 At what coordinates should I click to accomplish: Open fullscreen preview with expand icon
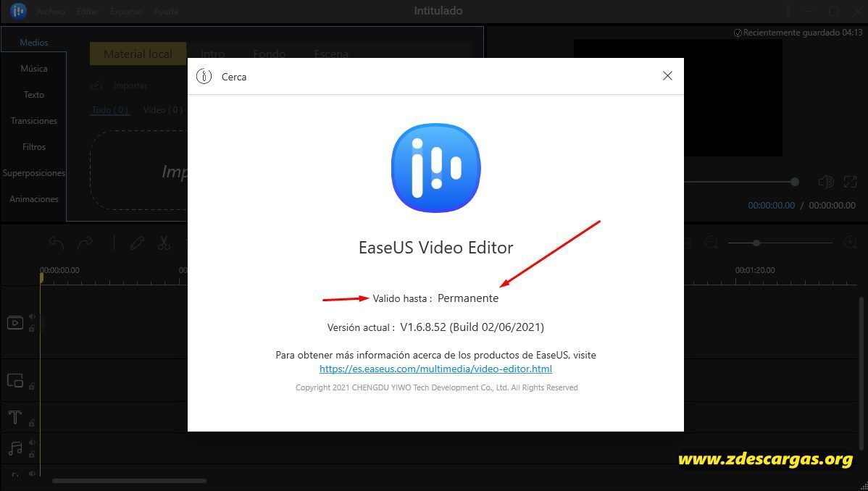click(850, 182)
